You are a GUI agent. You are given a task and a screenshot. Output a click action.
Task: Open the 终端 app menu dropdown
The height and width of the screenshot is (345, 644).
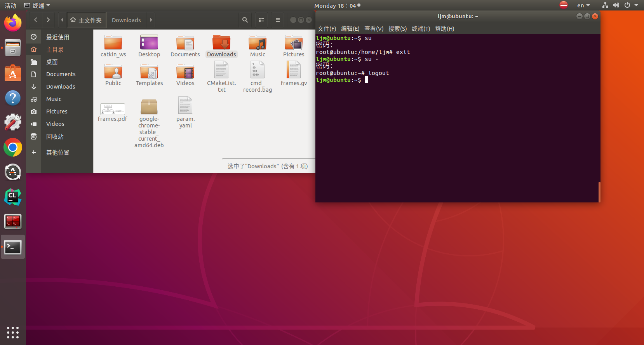(37, 5)
